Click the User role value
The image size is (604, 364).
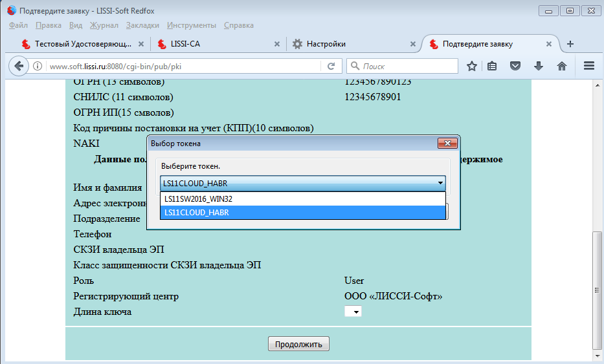pos(354,281)
